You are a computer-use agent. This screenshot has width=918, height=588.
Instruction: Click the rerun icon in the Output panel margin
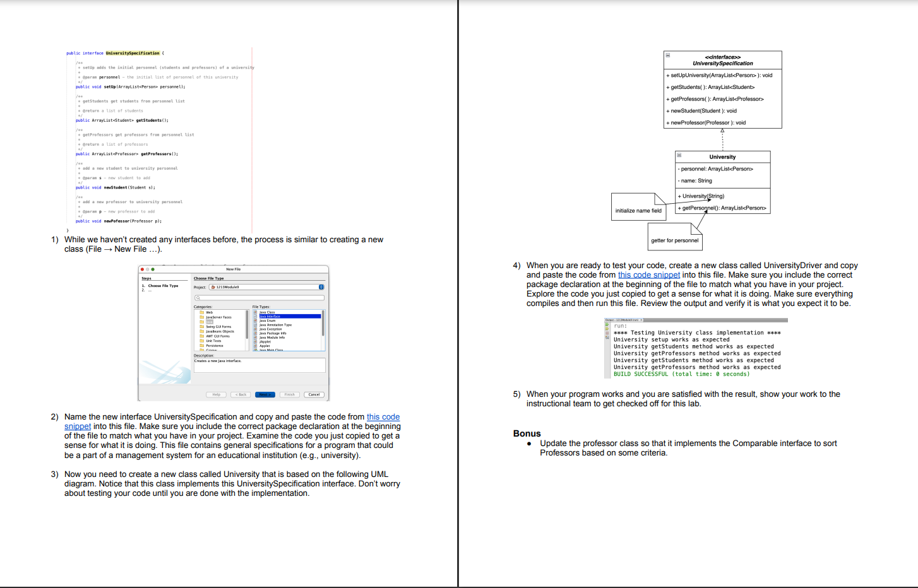pyautogui.click(x=607, y=324)
